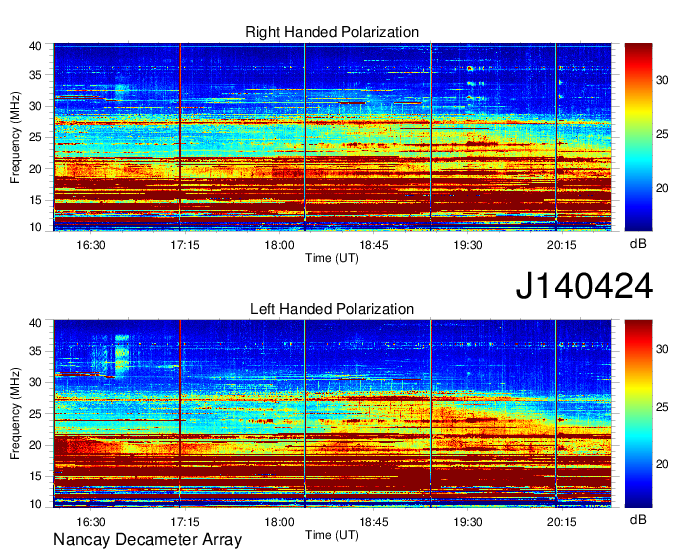Click the 'Time (UT)' label under the bottom plot
680x552 pixels.
tap(332, 535)
